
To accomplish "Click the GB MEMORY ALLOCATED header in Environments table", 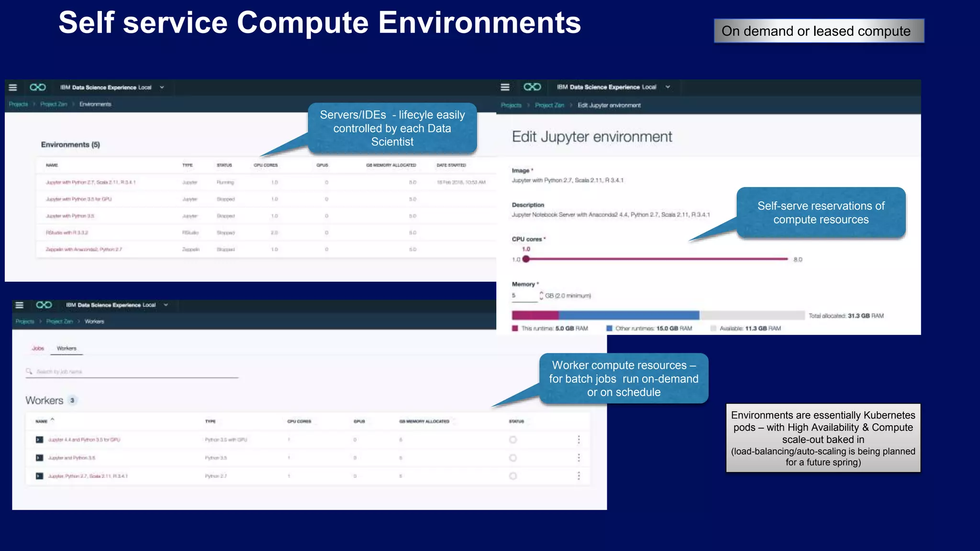I will click(x=391, y=165).
